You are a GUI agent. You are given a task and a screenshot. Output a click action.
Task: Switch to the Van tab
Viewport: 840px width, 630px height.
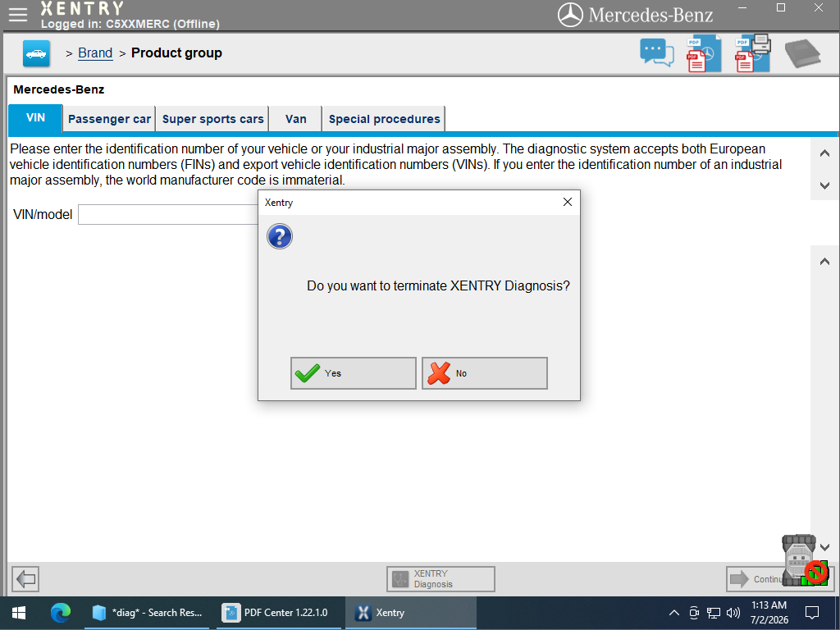coord(295,119)
